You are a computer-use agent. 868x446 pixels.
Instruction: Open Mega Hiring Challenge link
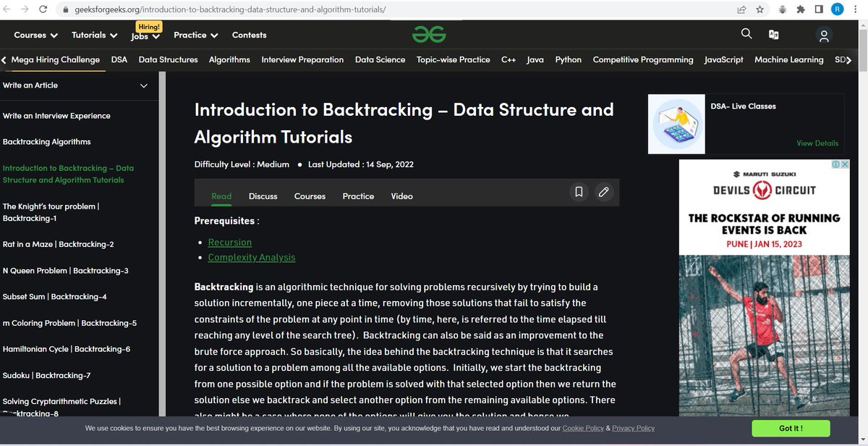coord(56,59)
